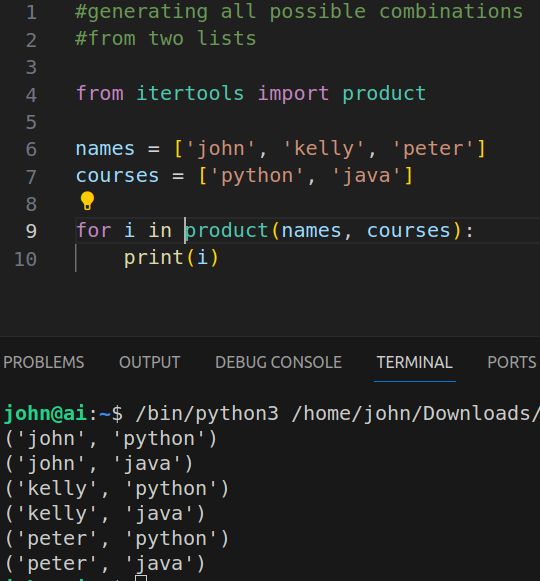
Task: Click line number 9 in the gutter
Action: pyautogui.click(x=31, y=231)
